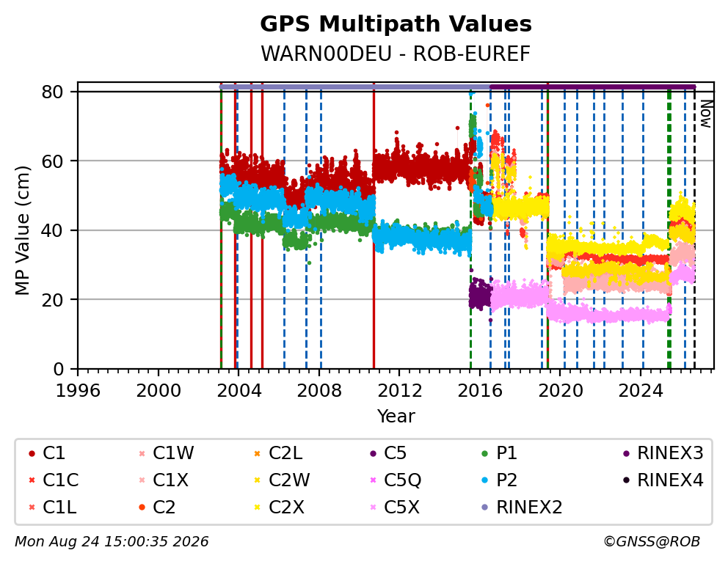Click the MP Value (cm) axis label
Image resolution: width=728 pixels, height=564 pixels.
[22, 230]
